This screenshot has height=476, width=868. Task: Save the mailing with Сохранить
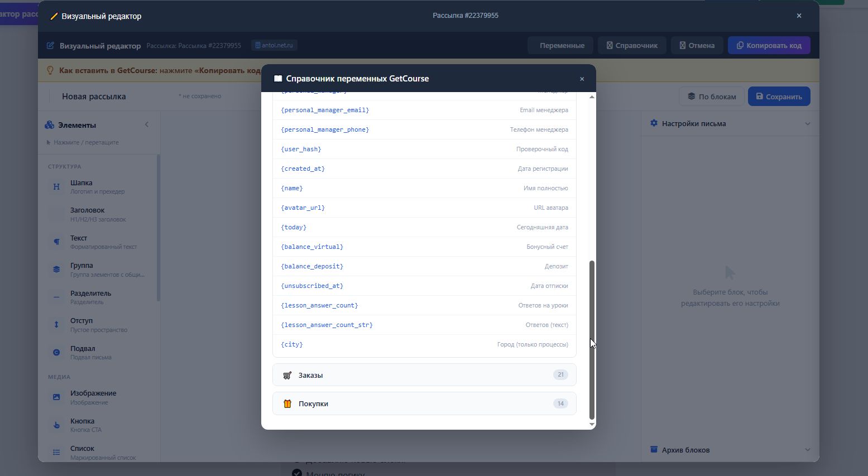(779, 97)
